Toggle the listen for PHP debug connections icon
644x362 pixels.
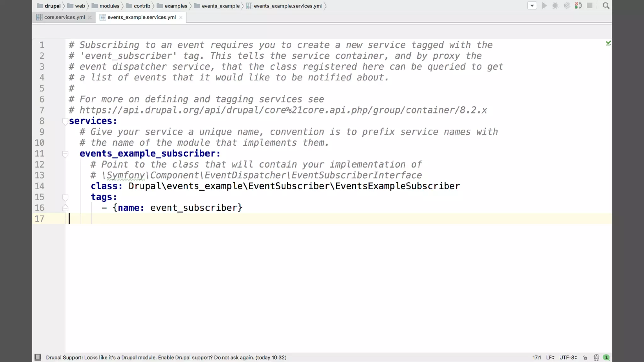tap(578, 6)
